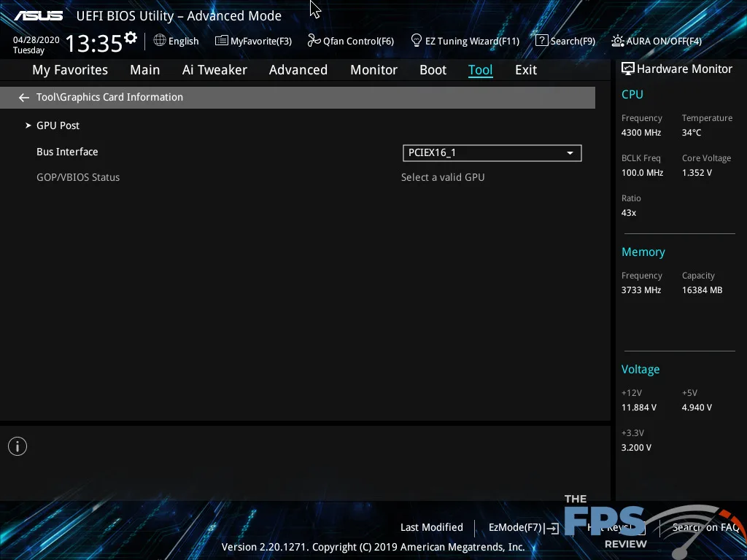
Task: Click the 3.200 V reading
Action: click(636, 447)
